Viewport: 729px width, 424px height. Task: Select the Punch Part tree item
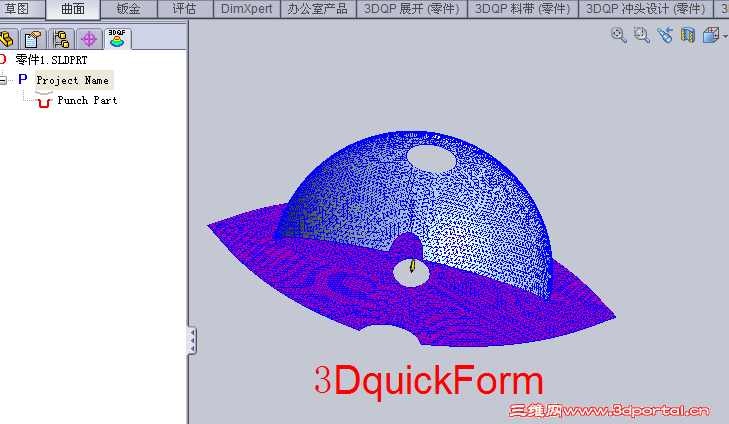click(87, 100)
